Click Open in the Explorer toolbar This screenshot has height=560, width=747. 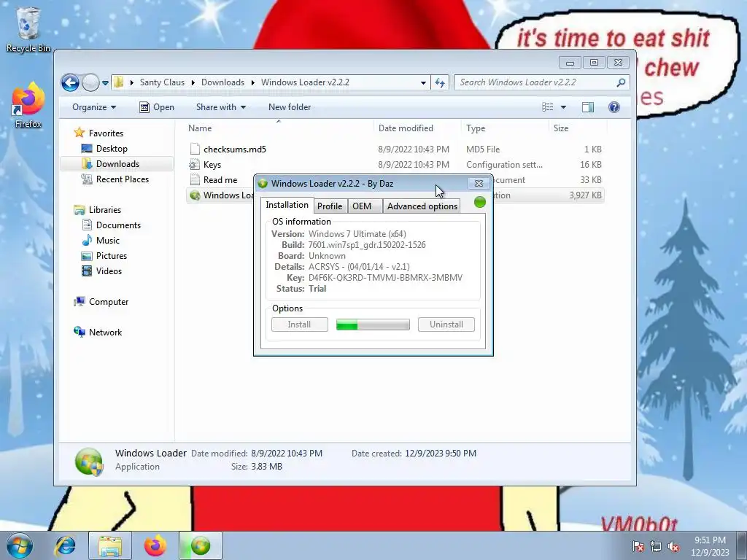[x=157, y=107]
